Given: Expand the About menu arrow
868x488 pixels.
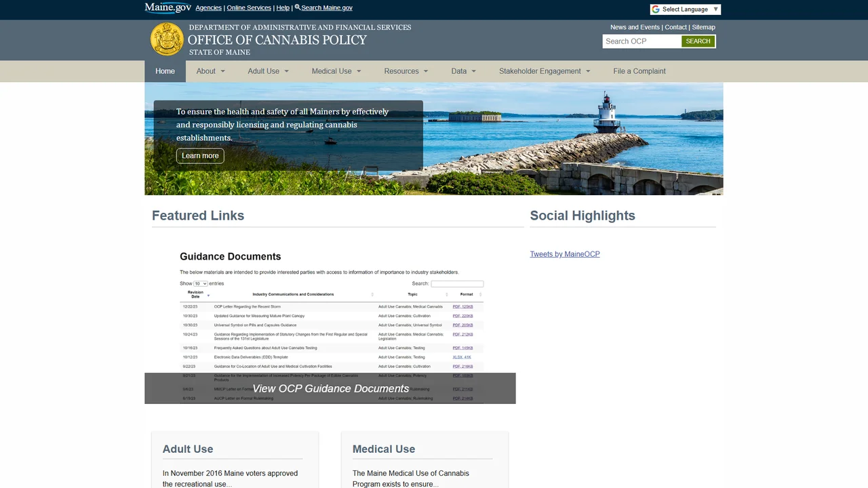Looking at the screenshot, I should click(222, 71).
